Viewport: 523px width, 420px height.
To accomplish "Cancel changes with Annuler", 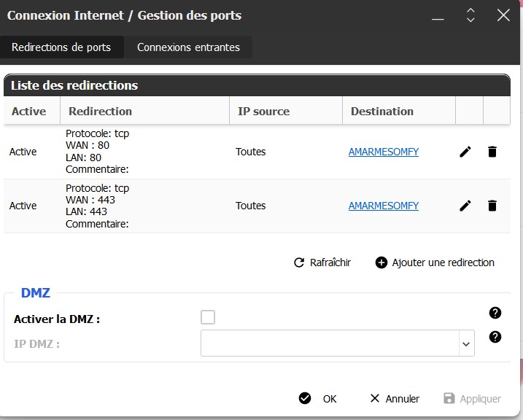I will tap(395, 399).
